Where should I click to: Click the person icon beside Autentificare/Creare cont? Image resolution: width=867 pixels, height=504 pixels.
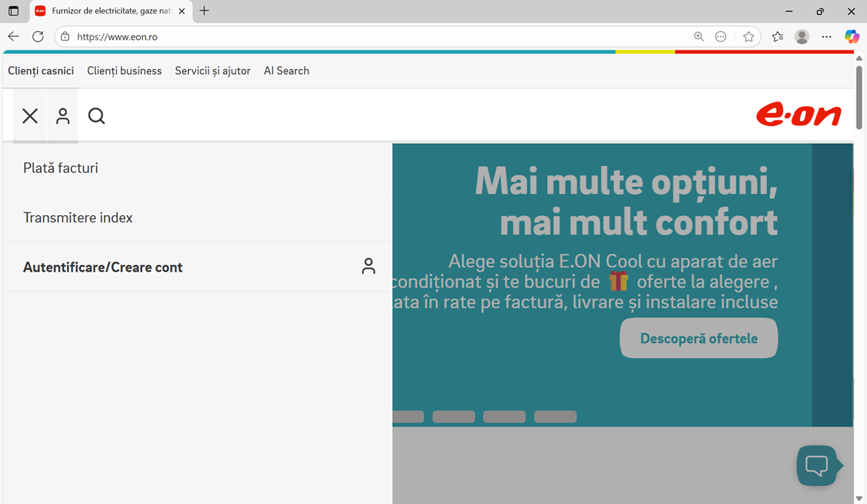[368, 266]
